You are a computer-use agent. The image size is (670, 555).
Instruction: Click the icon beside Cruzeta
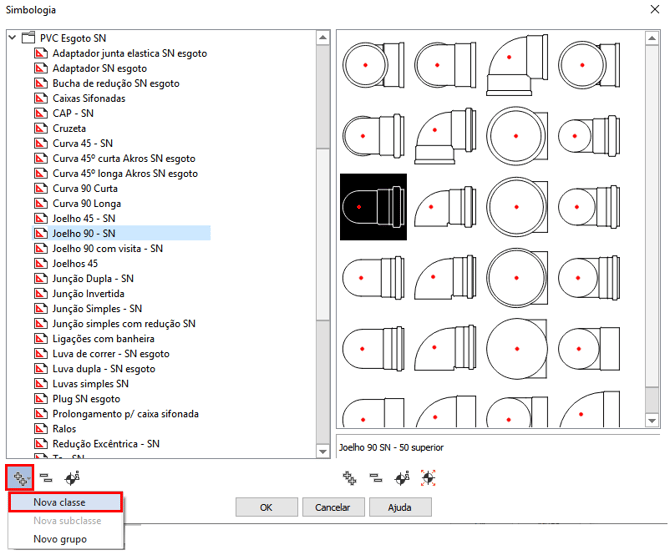point(41,128)
